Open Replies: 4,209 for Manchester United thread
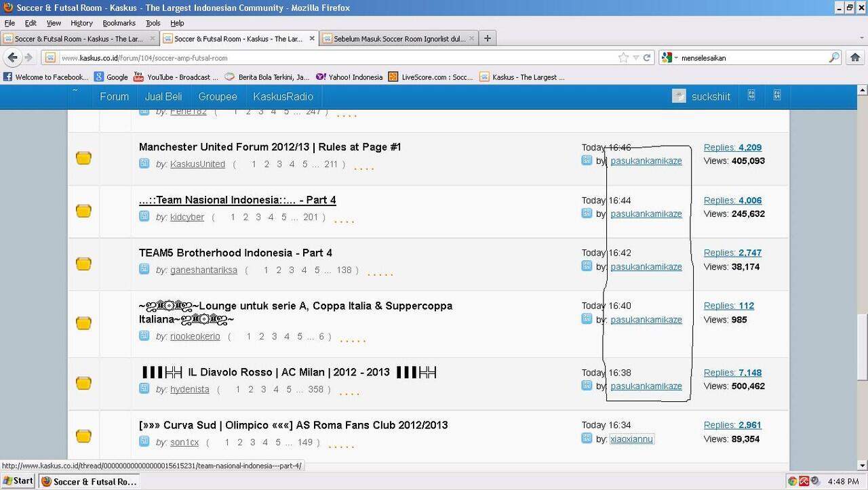Screen dimensions: 868x490 732,147
